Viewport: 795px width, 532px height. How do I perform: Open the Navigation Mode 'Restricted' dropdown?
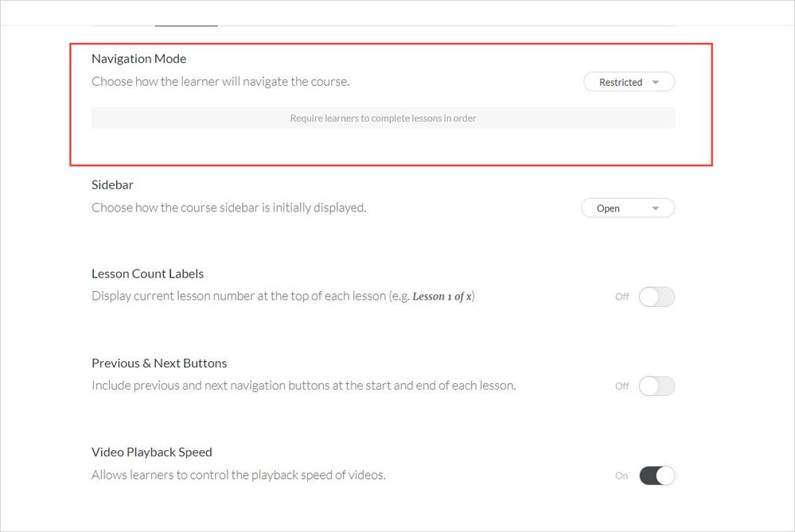(x=629, y=82)
